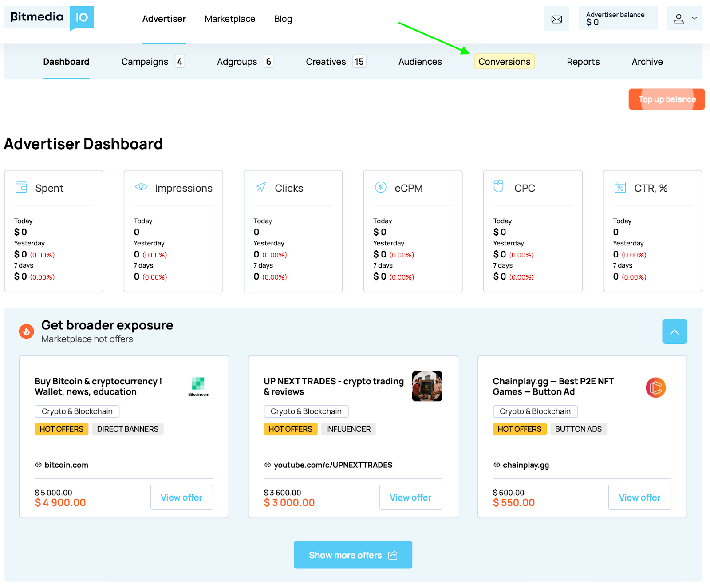Click the user profile icon
The image size is (710, 588).
point(679,18)
